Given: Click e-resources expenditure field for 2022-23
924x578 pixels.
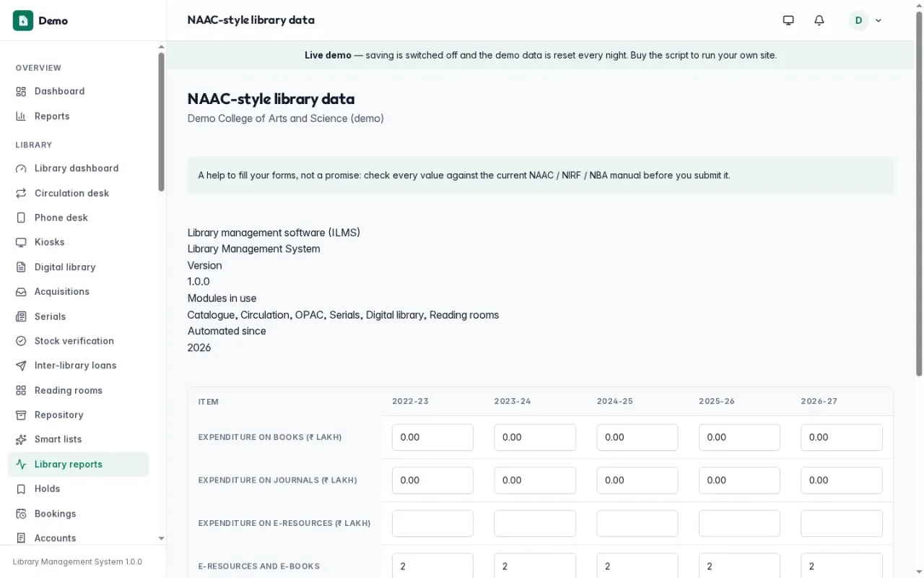Looking at the screenshot, I should click(432, 523).
